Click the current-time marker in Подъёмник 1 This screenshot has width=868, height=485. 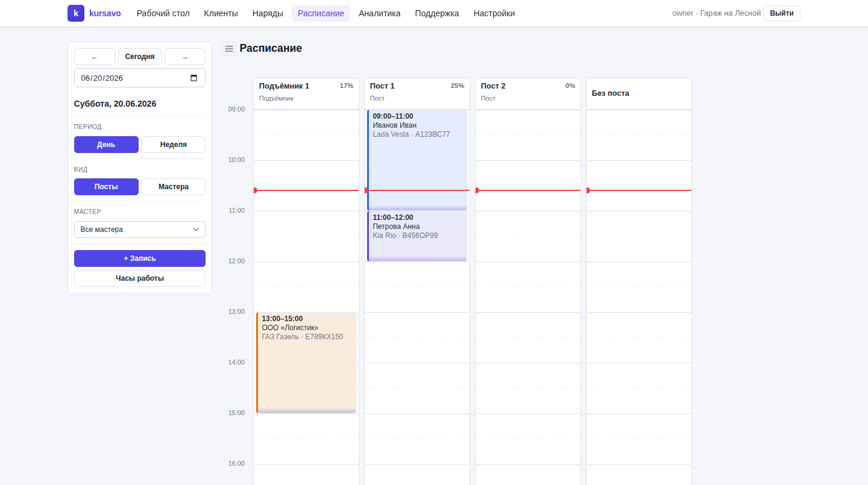[306, 190]
